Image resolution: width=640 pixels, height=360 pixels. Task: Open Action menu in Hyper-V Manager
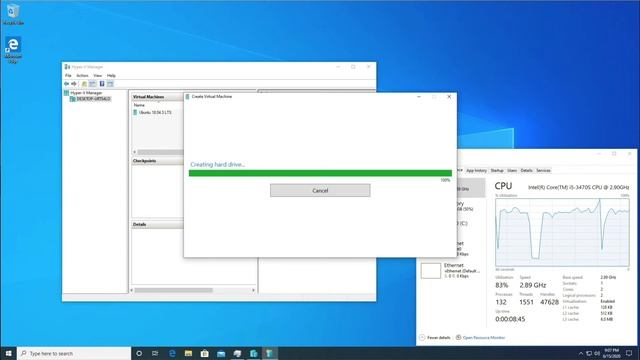click(82, 76)
